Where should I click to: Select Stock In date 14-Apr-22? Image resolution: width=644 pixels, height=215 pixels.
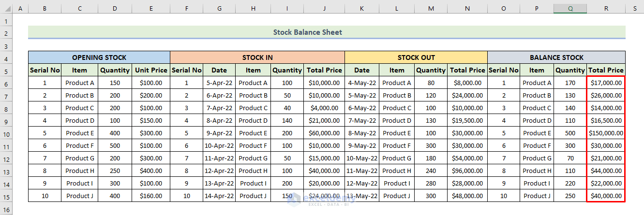tap(219, 196)
